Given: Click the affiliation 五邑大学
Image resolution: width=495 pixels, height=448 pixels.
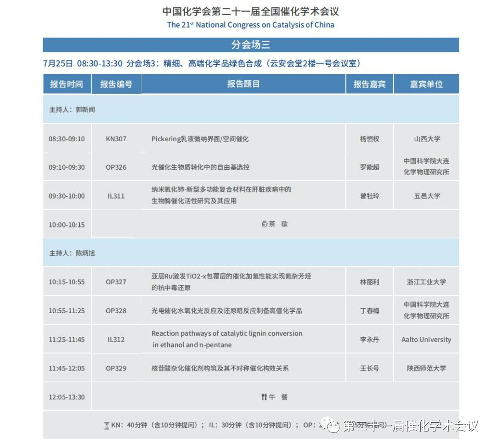Looking at the screenshot, I should pos(427,196).
